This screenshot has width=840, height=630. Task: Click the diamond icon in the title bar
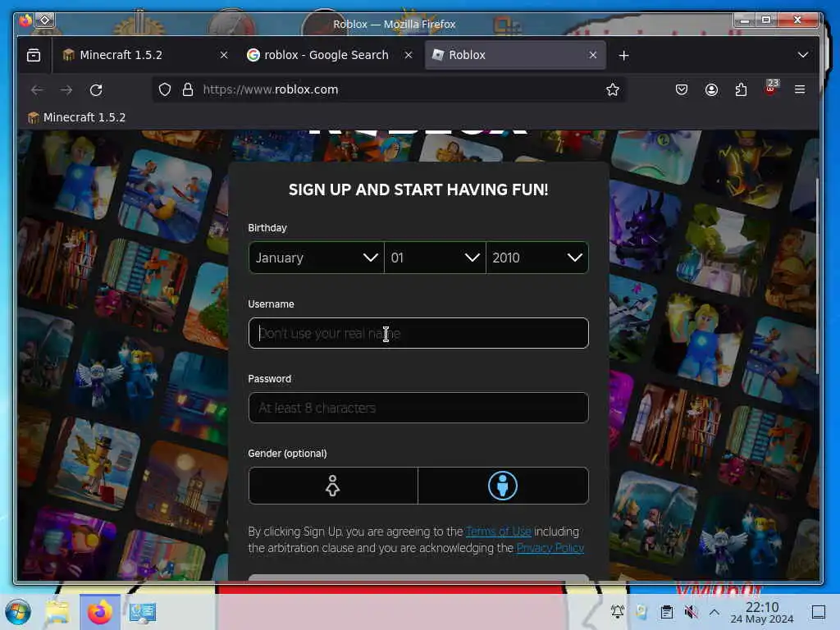tap(46, 21)
